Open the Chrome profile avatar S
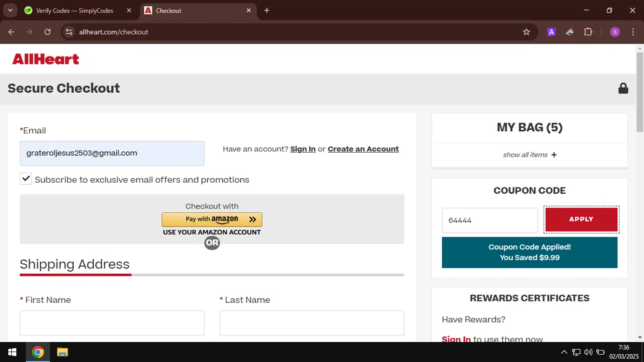The width and height of the screenshot is (644, 362). click(615, 32)
